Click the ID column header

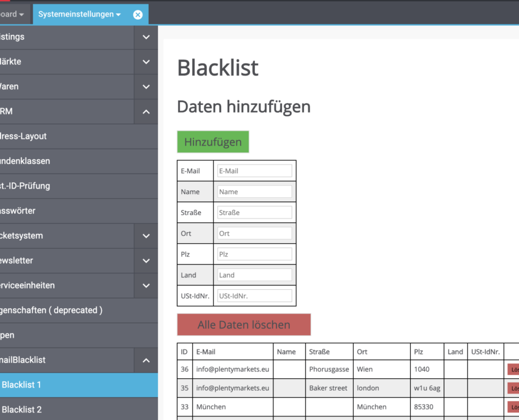(x=184, y=352)
